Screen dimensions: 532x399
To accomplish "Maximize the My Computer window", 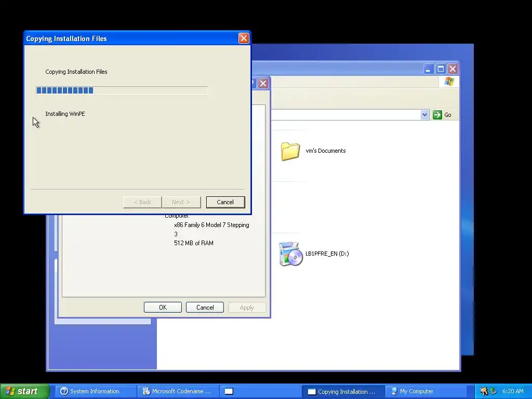I will point(441,69).
